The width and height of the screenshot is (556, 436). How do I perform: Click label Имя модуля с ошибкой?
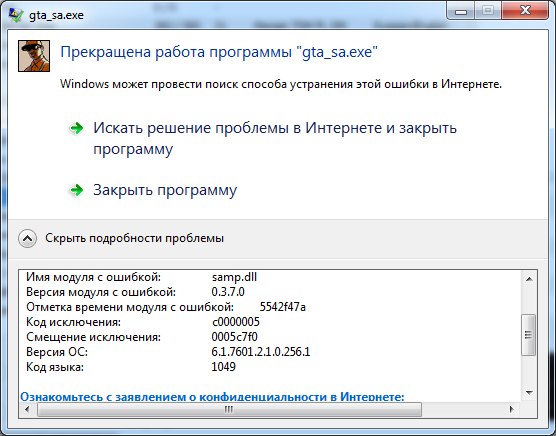(x=94, y=277)
